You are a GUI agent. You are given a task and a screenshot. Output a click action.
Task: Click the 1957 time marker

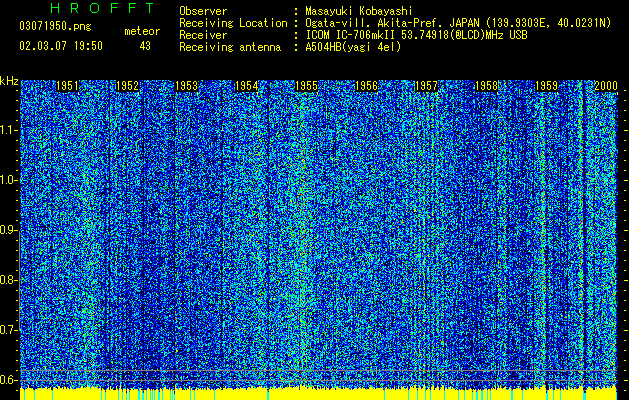[x=426, y=86]
